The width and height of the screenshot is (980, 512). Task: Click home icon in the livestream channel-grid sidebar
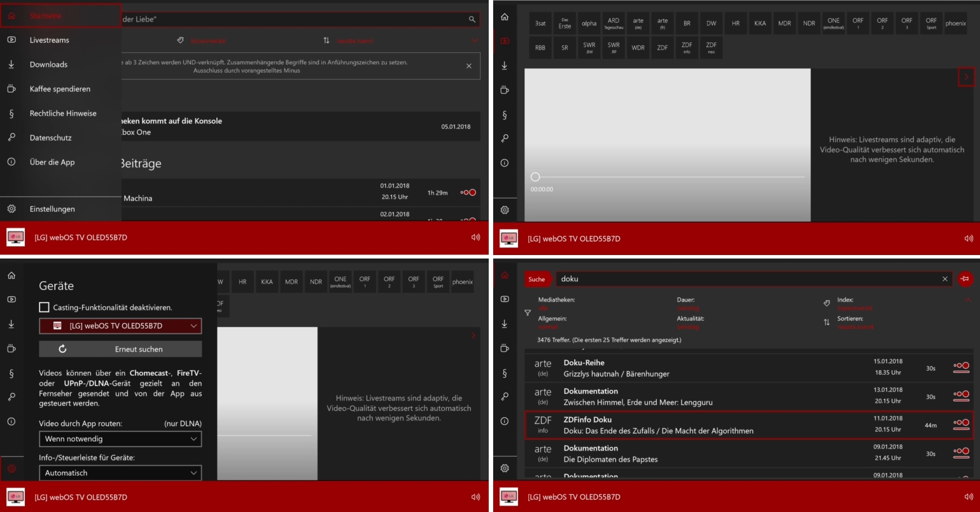click(505, 17)
